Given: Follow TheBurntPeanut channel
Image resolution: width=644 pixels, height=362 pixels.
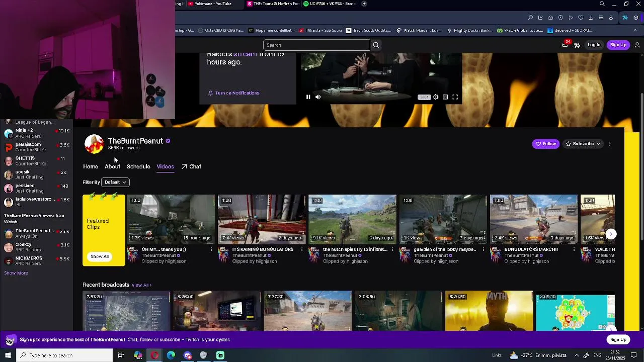Looking at the screenshot, I should click(x=546, y=144).
